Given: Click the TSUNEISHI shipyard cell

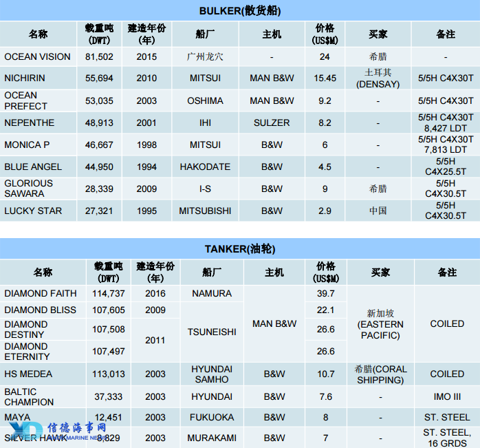Looking at the screenshot, I should click(x=212, y=332).
